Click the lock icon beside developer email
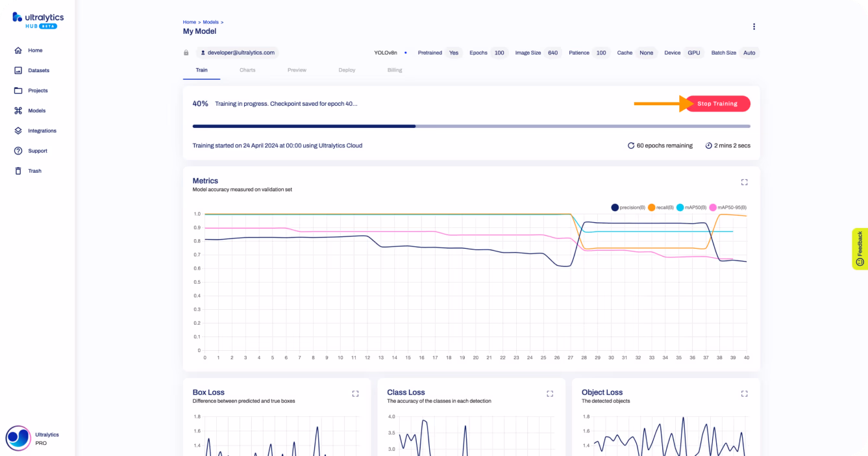This screenshot has height=456, width=868. [x=186, y=53]
